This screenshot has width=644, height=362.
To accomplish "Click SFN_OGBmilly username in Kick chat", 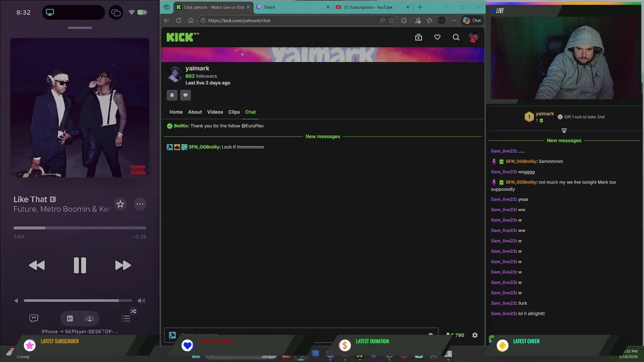I will [204, 147].
